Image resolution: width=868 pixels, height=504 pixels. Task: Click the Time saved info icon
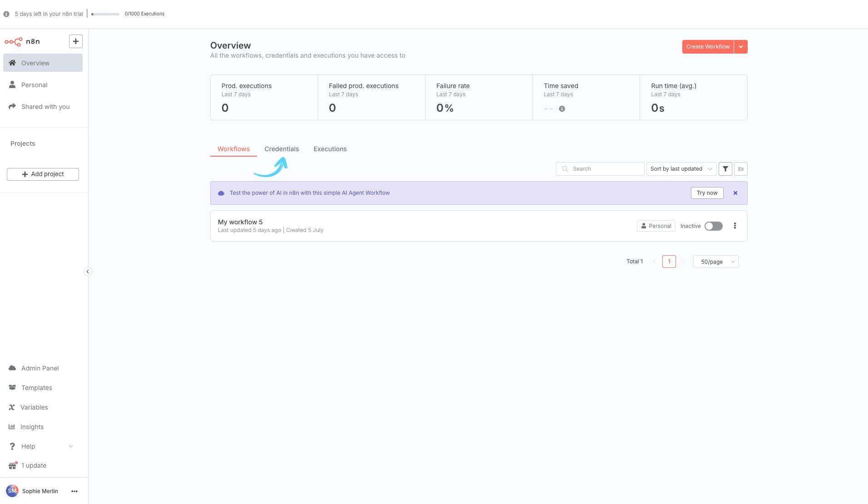click(562, 109)
